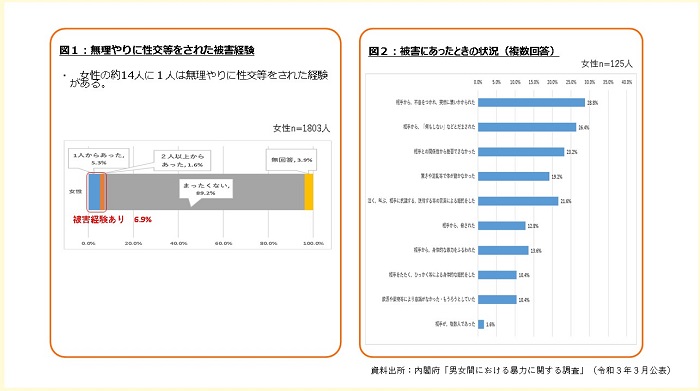Click the '女性' axis label in Figure 1
This screenshot has height=391, width=700.
pos(75,191)
